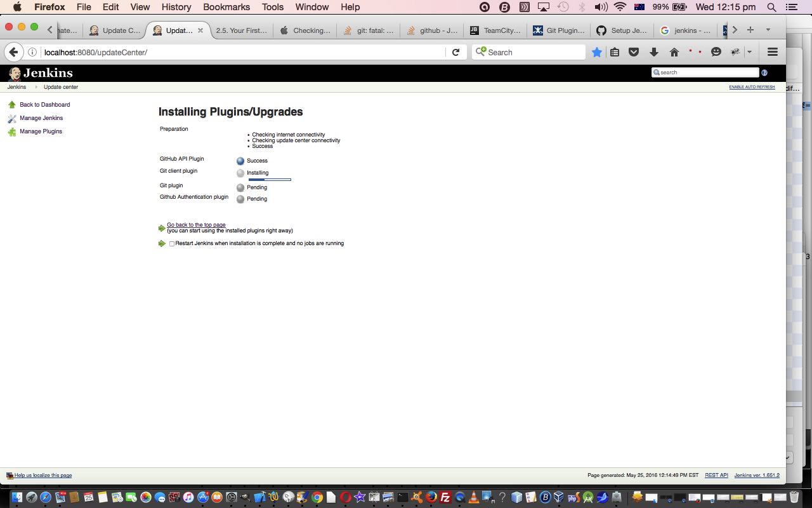Open the Bookmarks menu
This screenshot has height=508, width=812.
(x=226, y=7)
